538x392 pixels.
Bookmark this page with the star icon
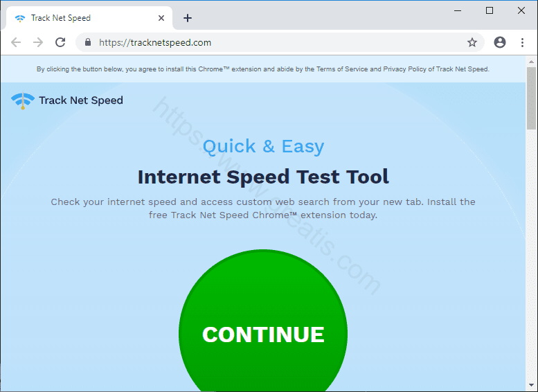[472, 42]
